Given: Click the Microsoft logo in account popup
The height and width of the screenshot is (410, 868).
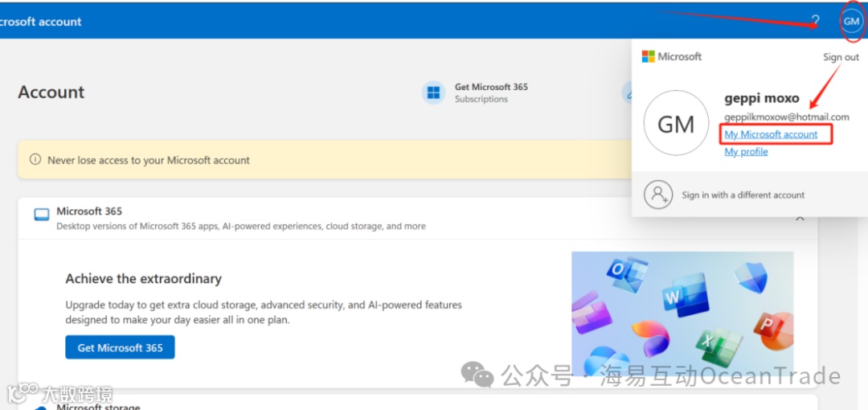Looking at the screenshot, I should (671, 56).
